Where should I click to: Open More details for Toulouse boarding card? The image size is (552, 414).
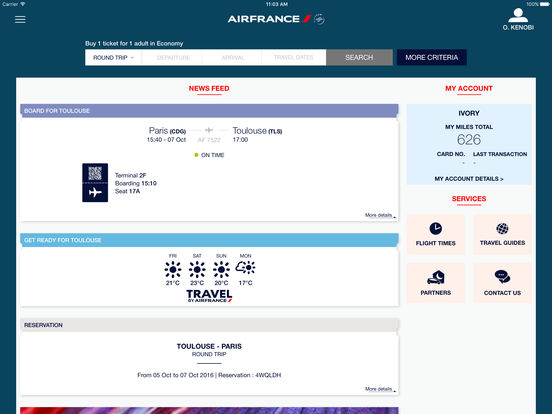(380, 215)
